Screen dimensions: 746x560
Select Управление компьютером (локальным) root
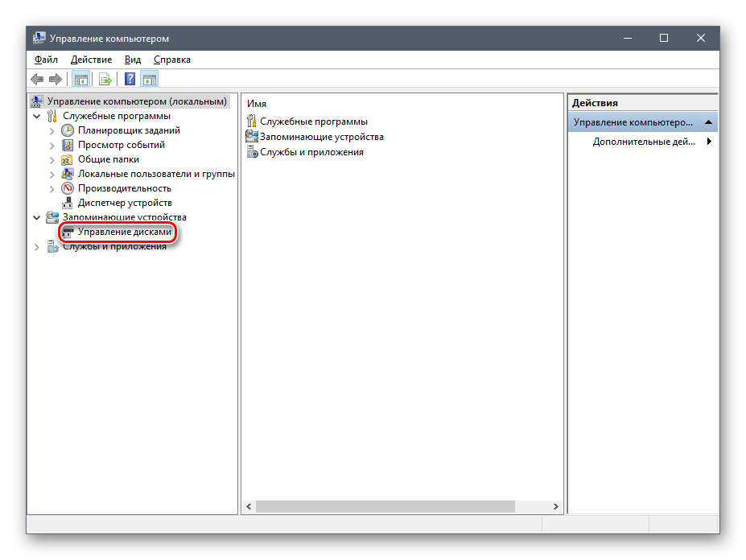click(137, 101)
